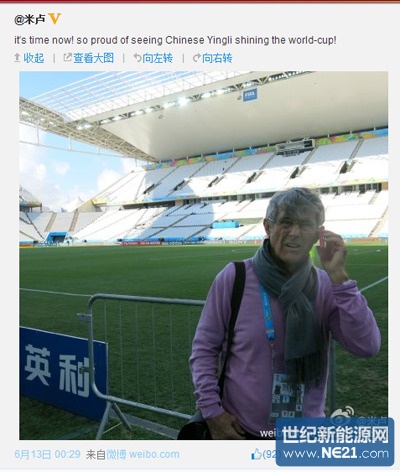
Task: Like the post with thumbs-up icon
Action: tap(256, 454)
